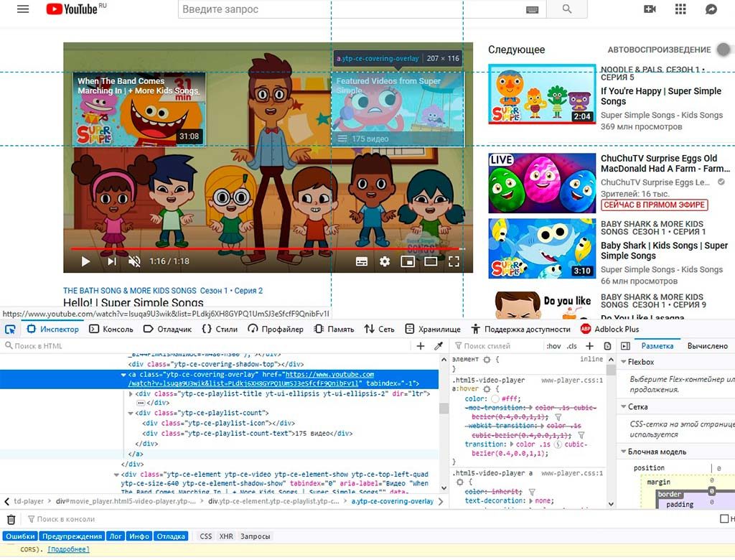
Task: Toggle the .cls classes panel
Action: tap(572, 345)
